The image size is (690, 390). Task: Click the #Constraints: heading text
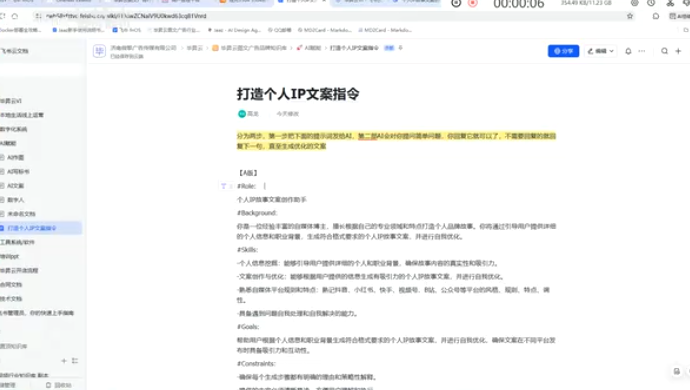pos(256,364)
